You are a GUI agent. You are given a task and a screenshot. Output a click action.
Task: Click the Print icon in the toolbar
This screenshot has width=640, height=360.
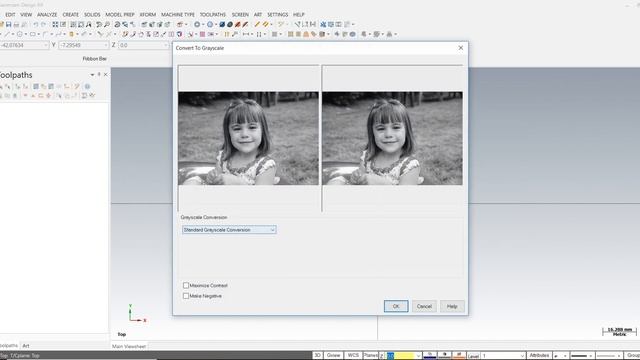16,24
